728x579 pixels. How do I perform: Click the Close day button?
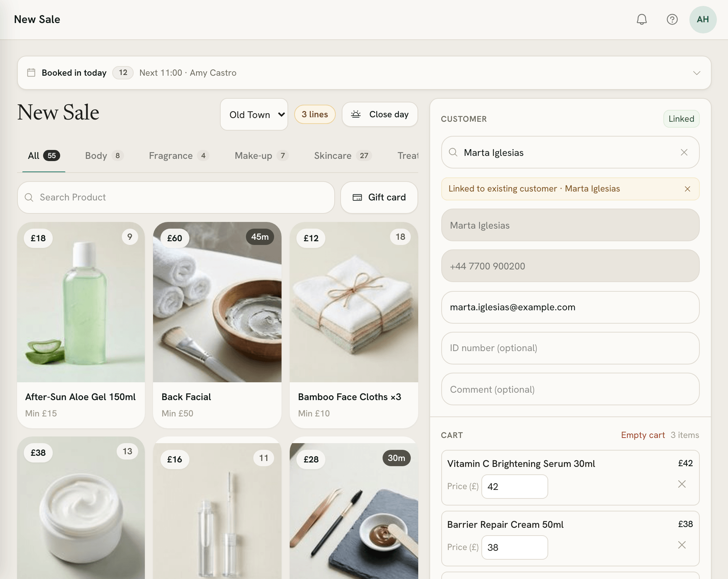[380, 114]
